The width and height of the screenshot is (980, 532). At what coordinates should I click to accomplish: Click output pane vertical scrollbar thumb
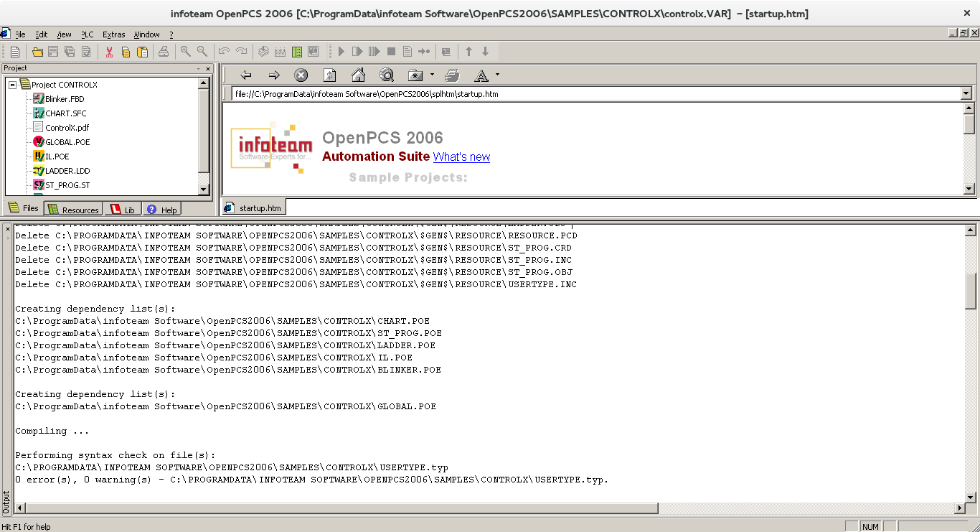coord(971,291)
